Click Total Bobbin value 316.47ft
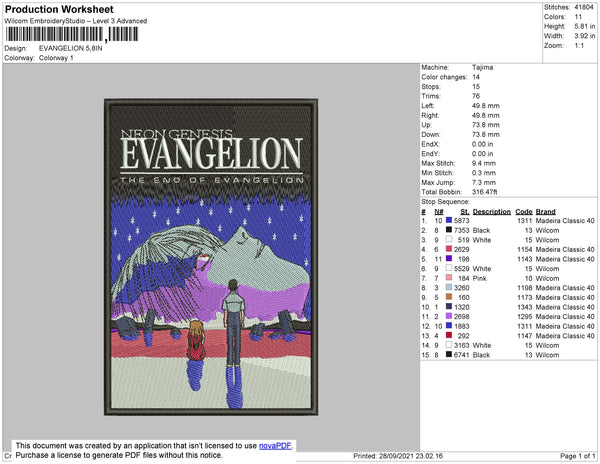Image resolution: width=600 pixels, height=464 pixels. [x=484, y=192]
